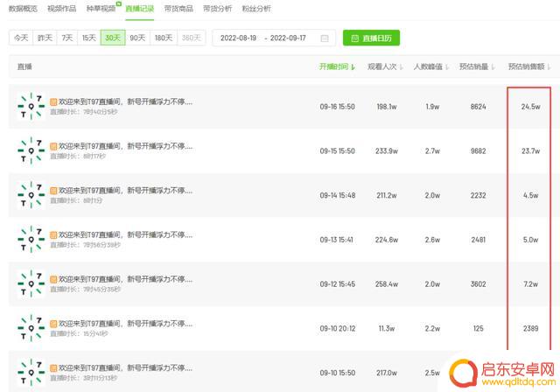Open live title in 09-15 15:50 row
Screen dimensions: 560x392
coord(126,146)
